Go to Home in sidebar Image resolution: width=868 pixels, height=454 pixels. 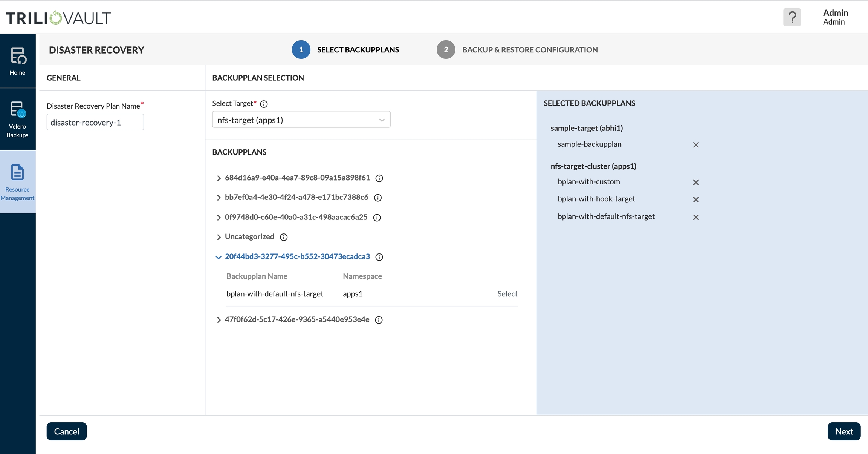click(18, 61)
